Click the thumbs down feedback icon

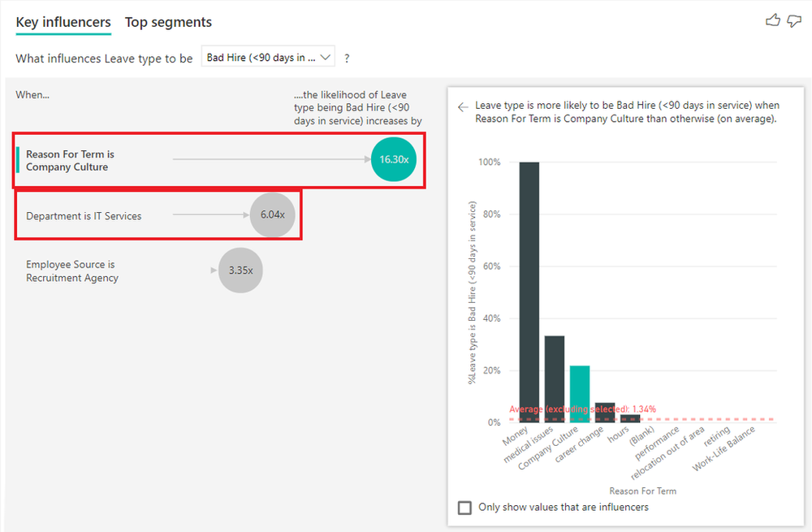tap(794, 19)
